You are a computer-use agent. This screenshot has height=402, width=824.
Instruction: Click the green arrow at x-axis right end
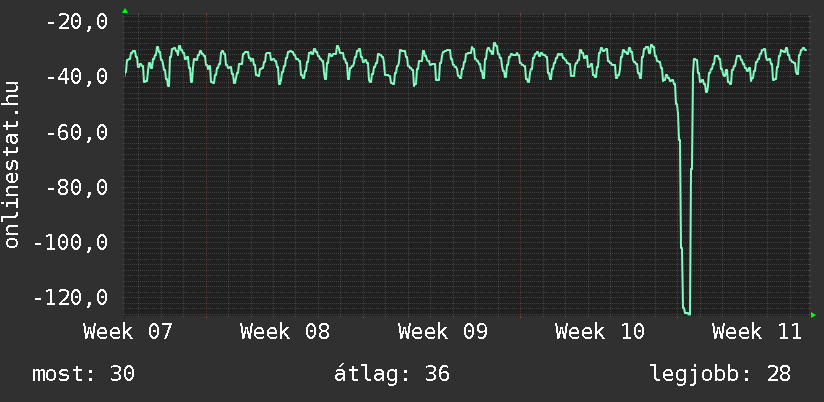tap(813, 315)
